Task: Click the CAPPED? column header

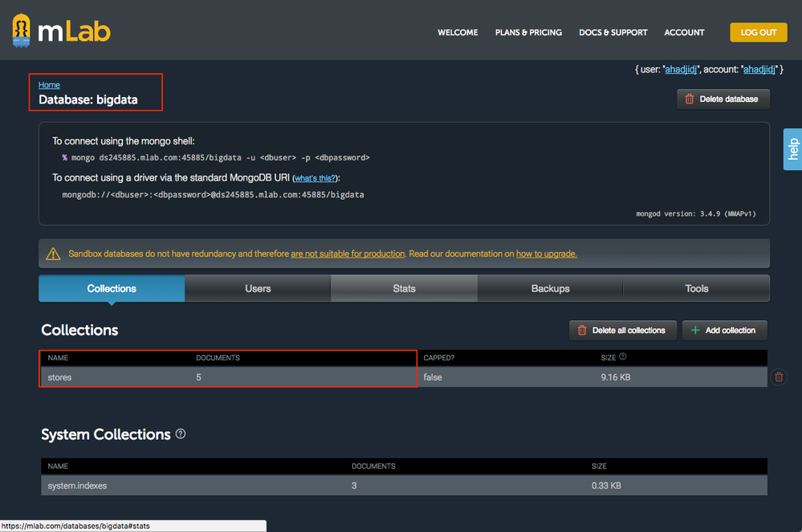Action: click(439, 358)
